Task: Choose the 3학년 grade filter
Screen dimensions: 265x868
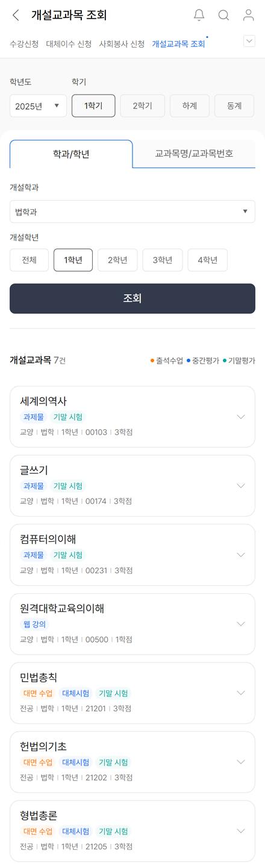Action: tap(163, 260)
